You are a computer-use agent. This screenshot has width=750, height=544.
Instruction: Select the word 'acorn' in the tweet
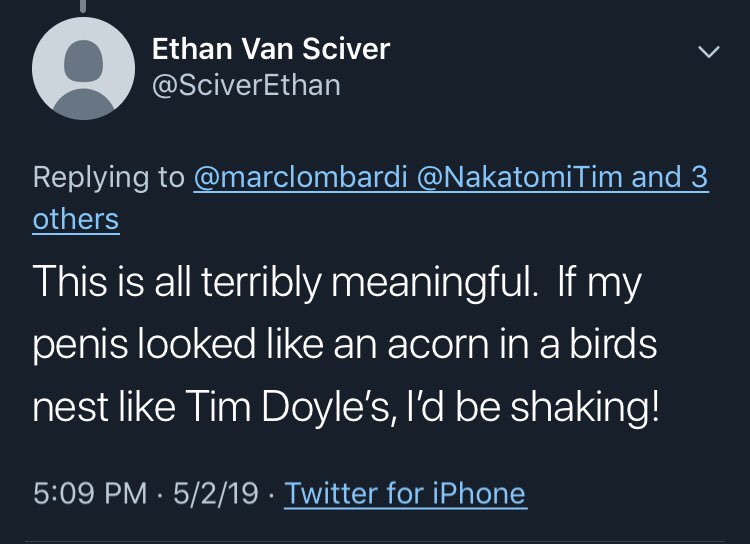click(438, 344)
